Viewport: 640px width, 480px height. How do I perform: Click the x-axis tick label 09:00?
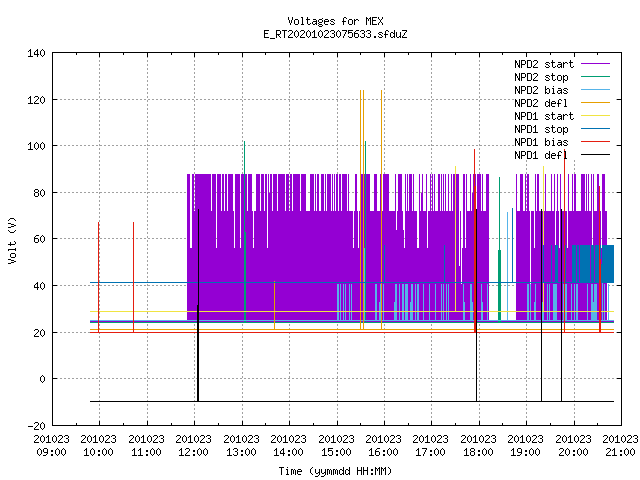[51, 452]
